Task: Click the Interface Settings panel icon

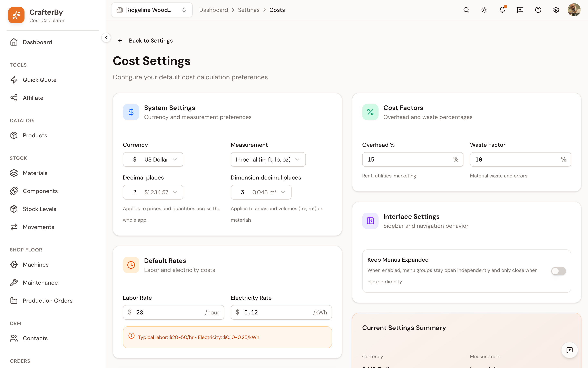Action: (x=370, y=221)
